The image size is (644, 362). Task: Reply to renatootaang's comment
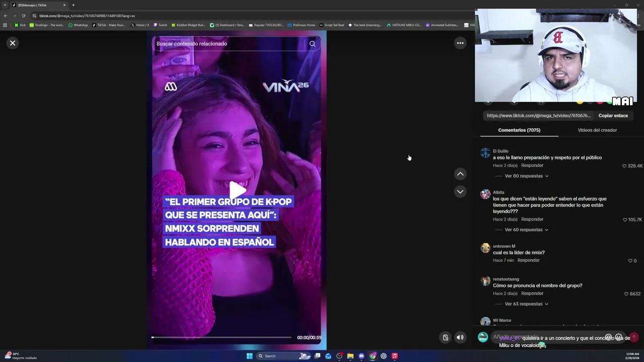tap(532, 294)
